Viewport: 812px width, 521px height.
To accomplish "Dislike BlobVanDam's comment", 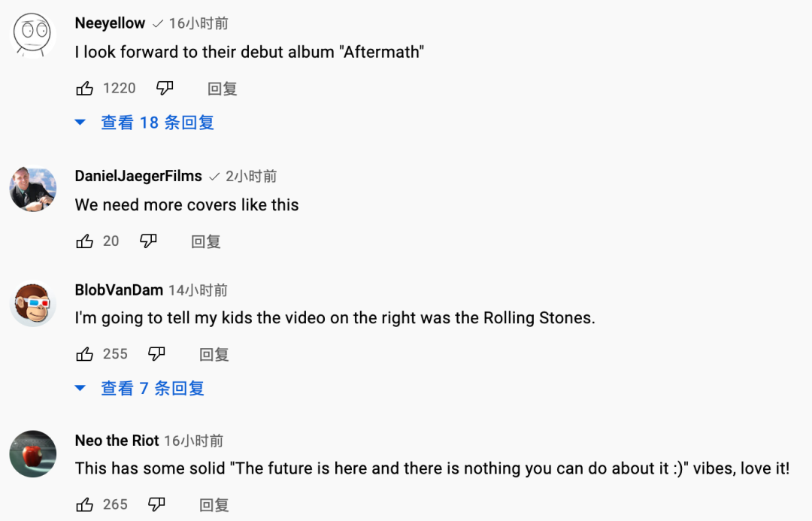I will click(x=156, y=354).
